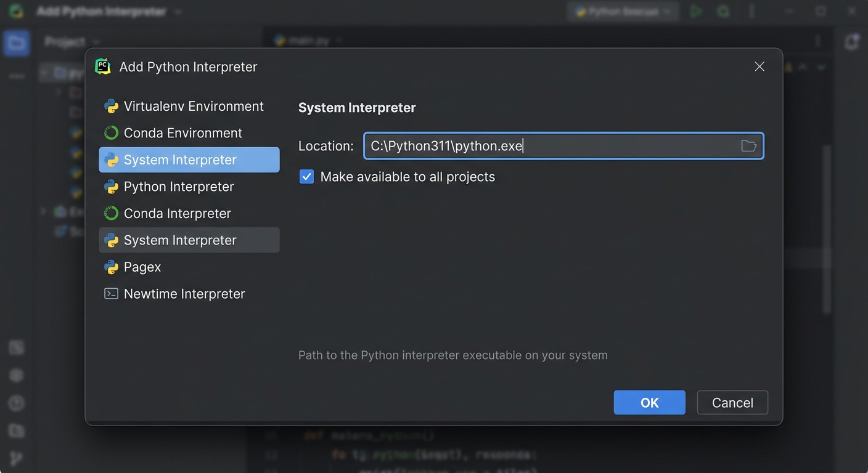Cancel the Add Python Interpreter dialog

pyautogui.click(x=732, y=403)
